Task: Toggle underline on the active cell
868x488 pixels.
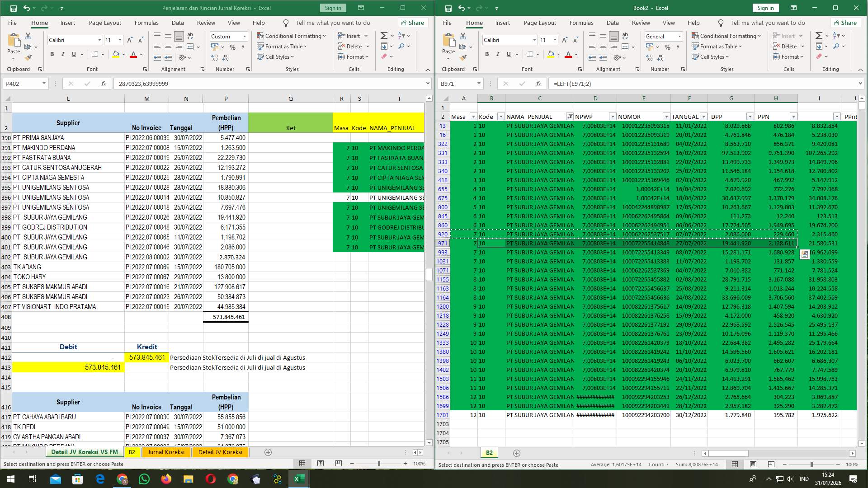Action: point(73,54)
